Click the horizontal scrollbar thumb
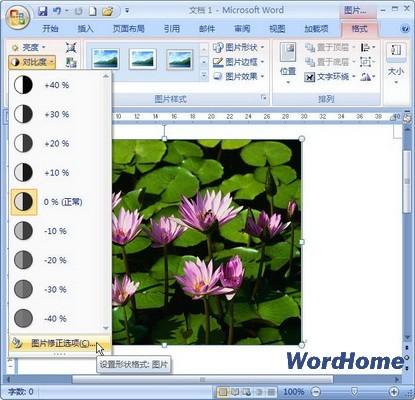 pyautogui.click(x=202, y=379)
